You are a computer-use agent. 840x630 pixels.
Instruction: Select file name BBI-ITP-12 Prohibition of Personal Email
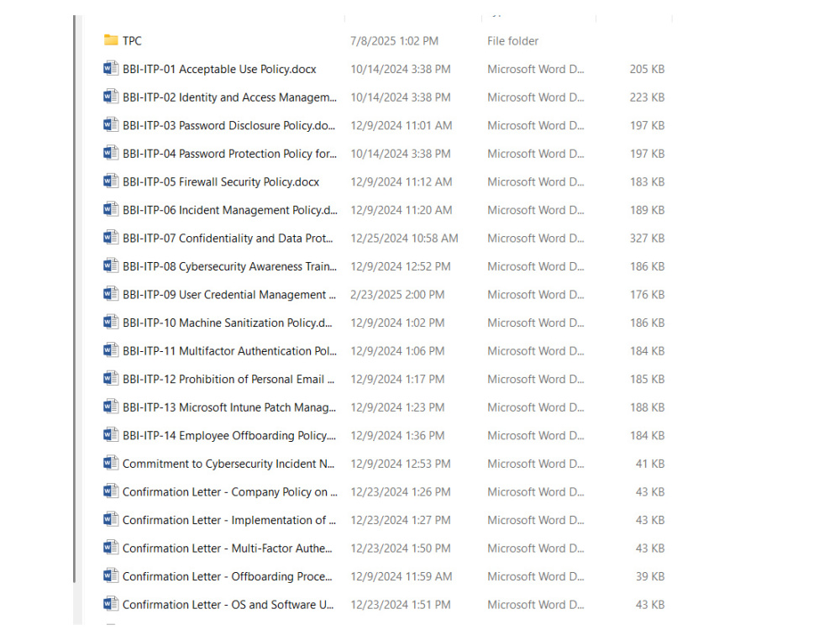[228, 380]
